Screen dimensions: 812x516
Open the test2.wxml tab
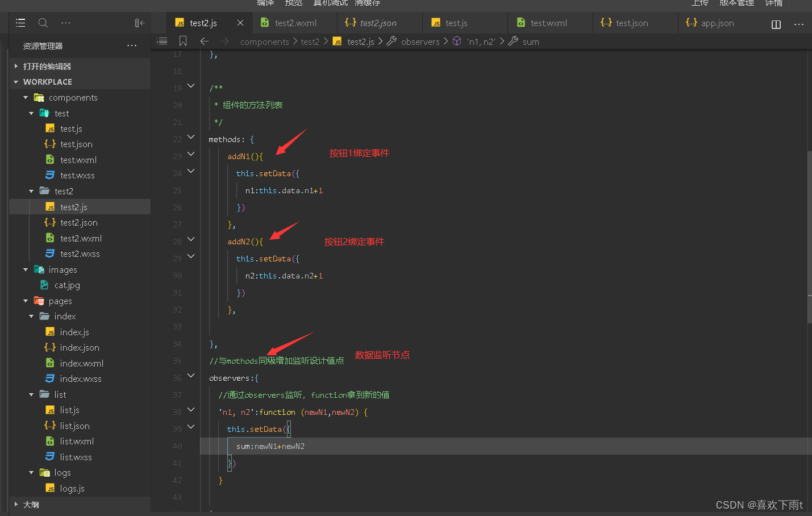295,23
